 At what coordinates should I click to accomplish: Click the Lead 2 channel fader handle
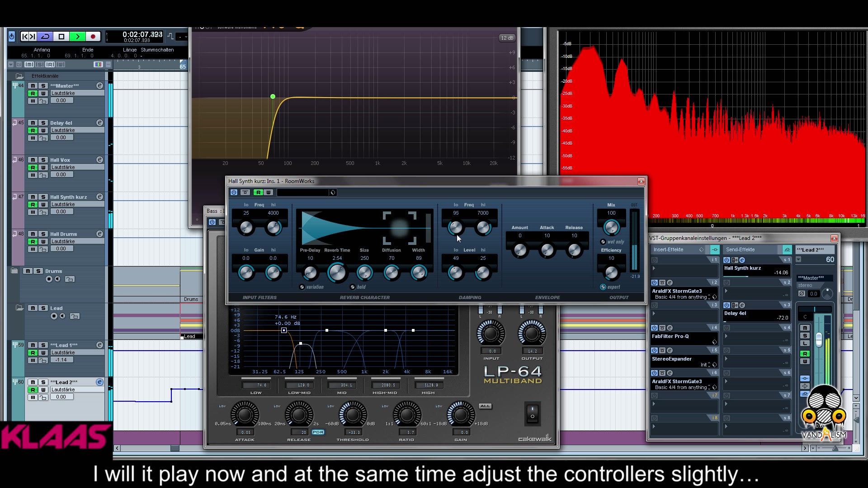click(819, 339)
